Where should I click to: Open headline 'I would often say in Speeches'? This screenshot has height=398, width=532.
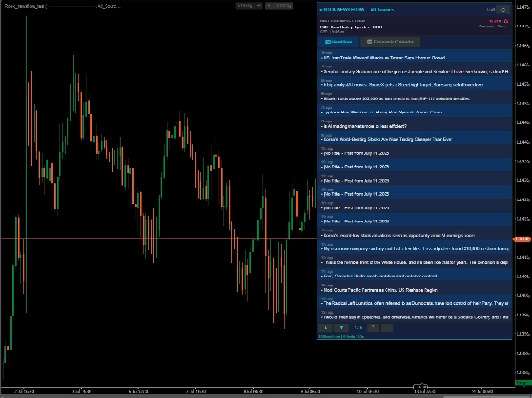click(x=415, y=316)
